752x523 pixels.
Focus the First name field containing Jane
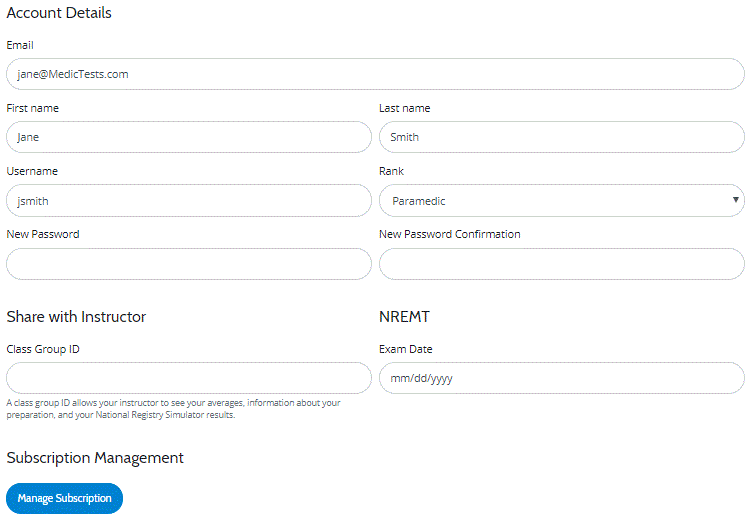[188, 137]
